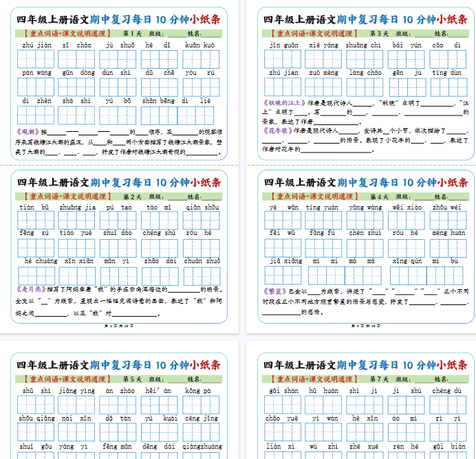Click writing grid under "jīn guǎn" on Day 3
Image resolution: width=476 pixels, height=459 pixels.
coord(283,59)
